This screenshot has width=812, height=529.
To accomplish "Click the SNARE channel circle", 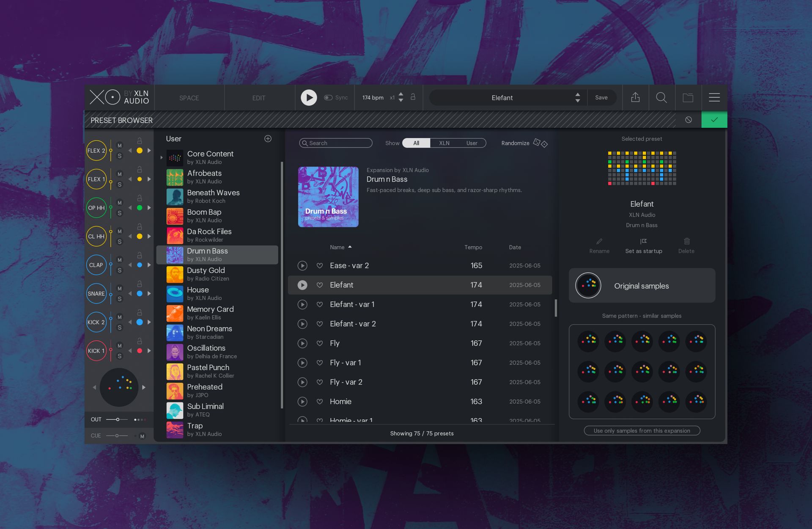I will click(x=96, y=294).
